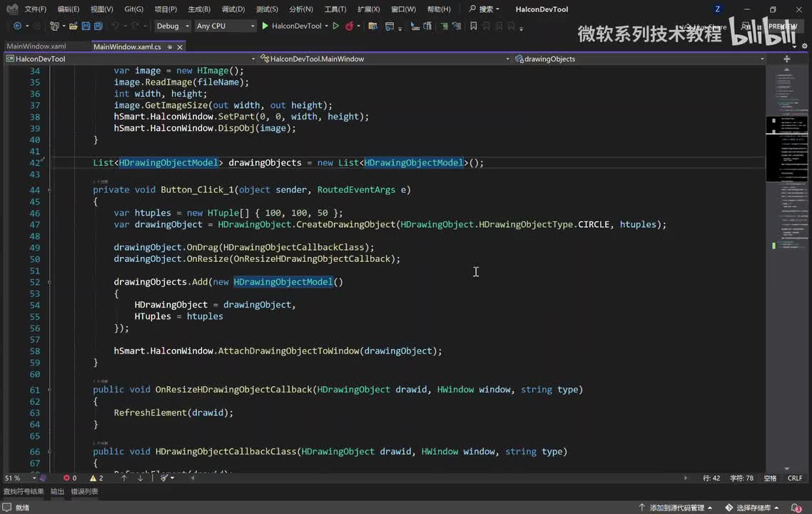
Task: Click the format document icon
Action: 427,26
